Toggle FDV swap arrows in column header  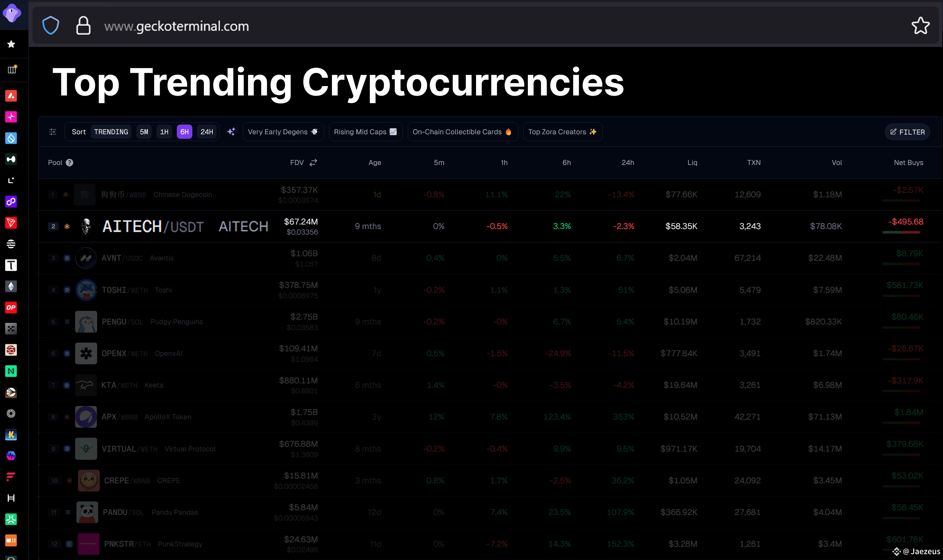[x=313, y=163]
